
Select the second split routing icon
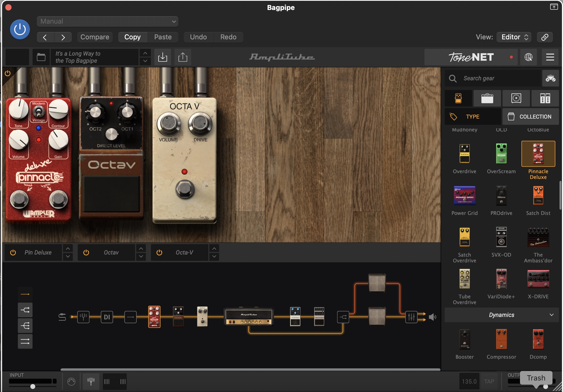pyautogui.click(x=25, y=310)
